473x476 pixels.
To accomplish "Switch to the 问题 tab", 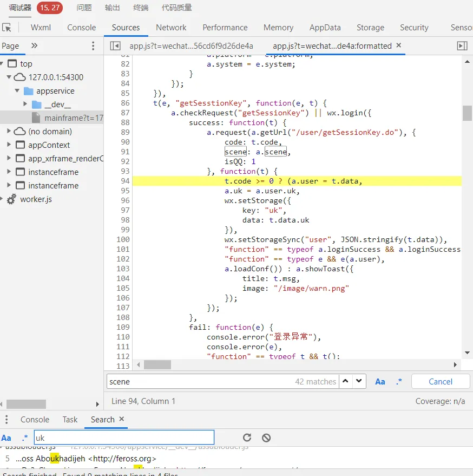I will pyautogui.click(x=84, y=8).
